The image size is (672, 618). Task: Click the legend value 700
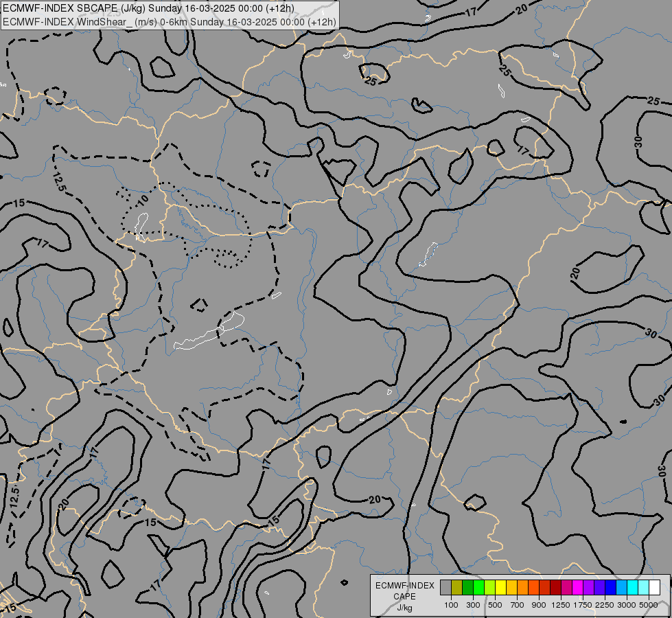(518, 605)
